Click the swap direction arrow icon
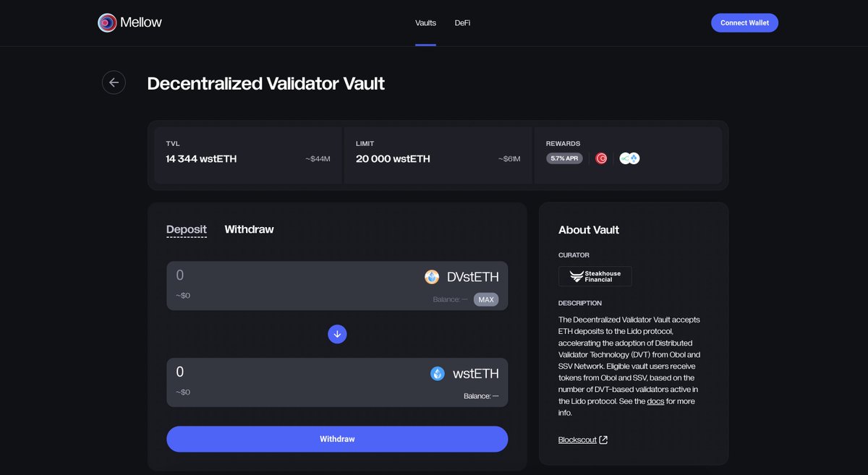The image size is (868, 475). (337, 334)
